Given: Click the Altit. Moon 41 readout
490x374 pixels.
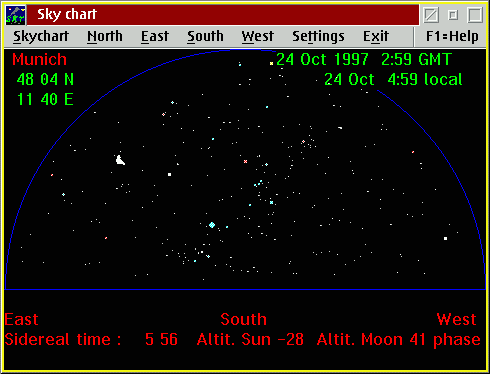Looking at the screenshot, I should click(x=371, y=339).
